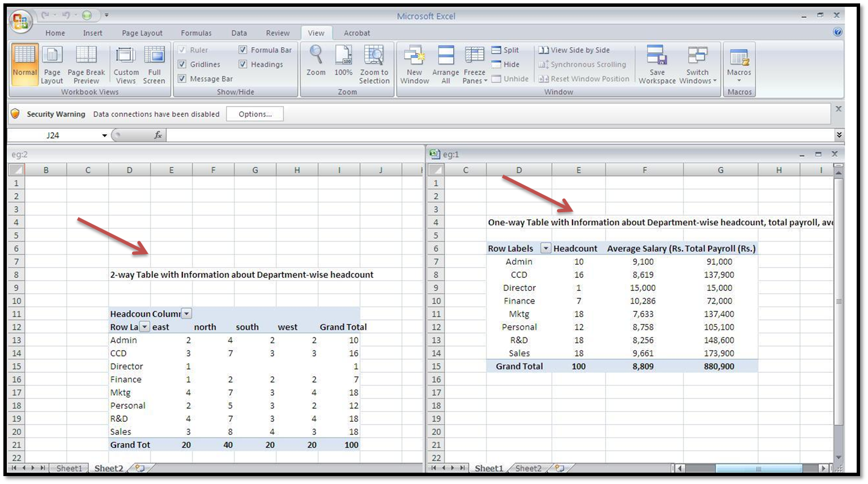Open Name Box dropdown arrow

[x=105, y=135]
